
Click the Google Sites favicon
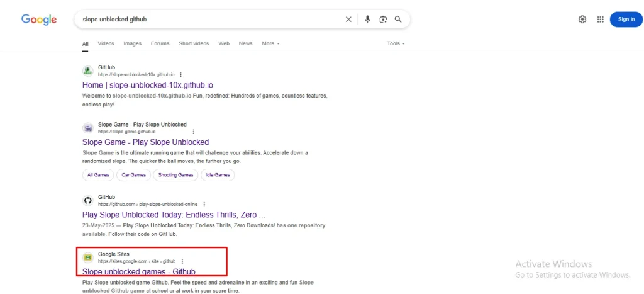tap(88, 258)
